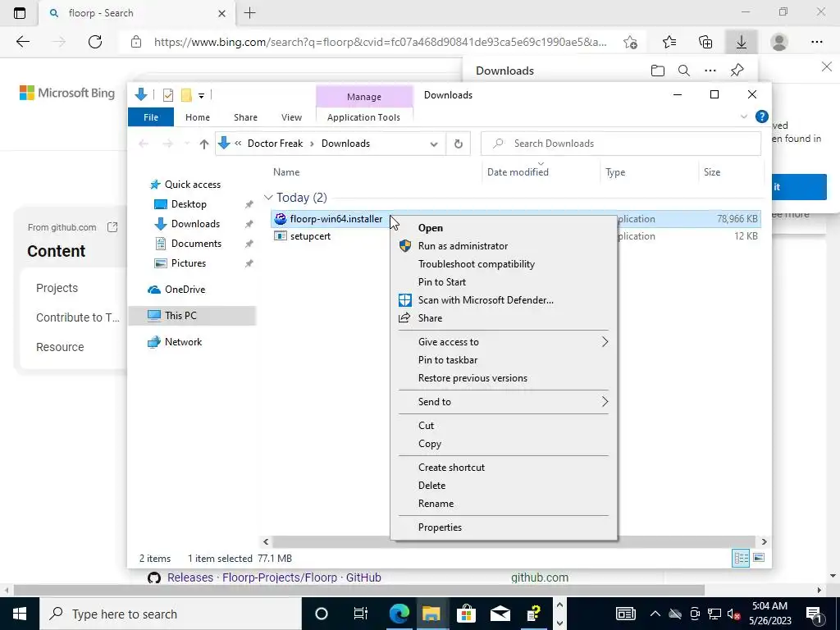Click the New folder quick access icon
Screen dimensions: 840x630
[186, 95]
